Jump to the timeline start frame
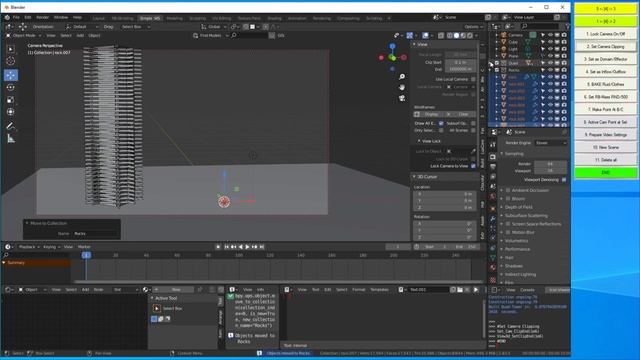 pyautogui.click(x=227, y=247)
